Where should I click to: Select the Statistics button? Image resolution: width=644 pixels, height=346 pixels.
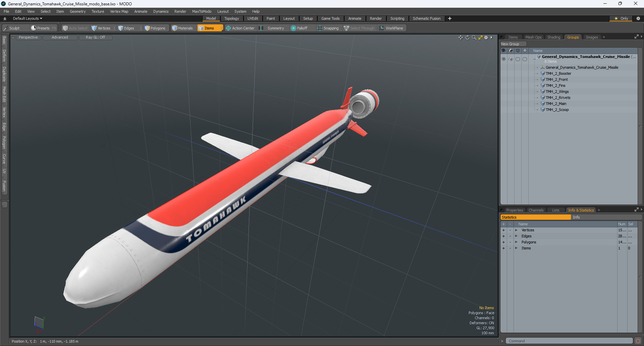pyautogui.click(x=536, y=217)
